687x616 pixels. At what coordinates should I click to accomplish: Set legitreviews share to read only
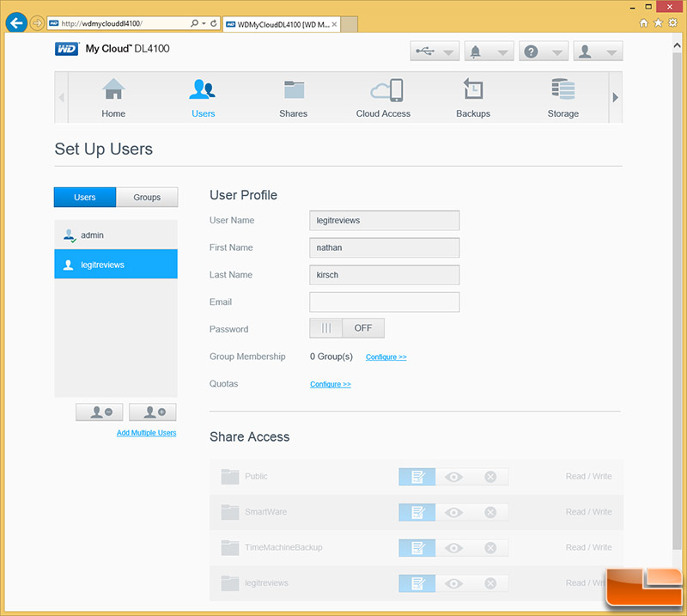pyautogui.click(x=454, y=583)
